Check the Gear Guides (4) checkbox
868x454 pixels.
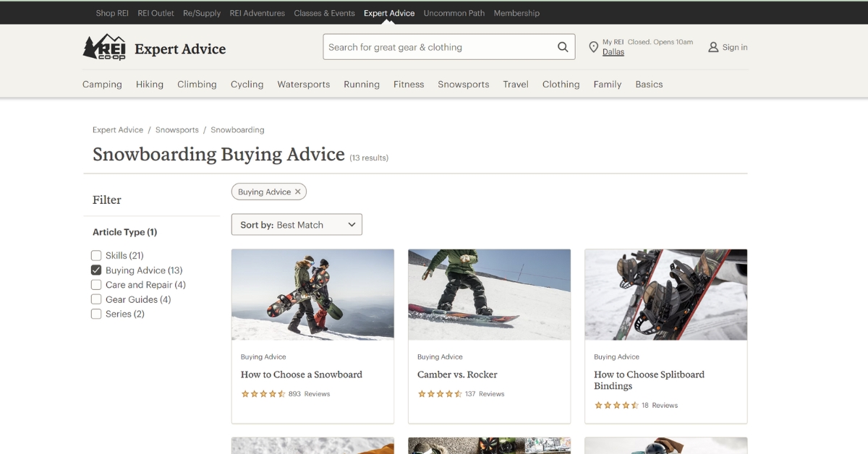pyautogui.click(x=96, y=299)
